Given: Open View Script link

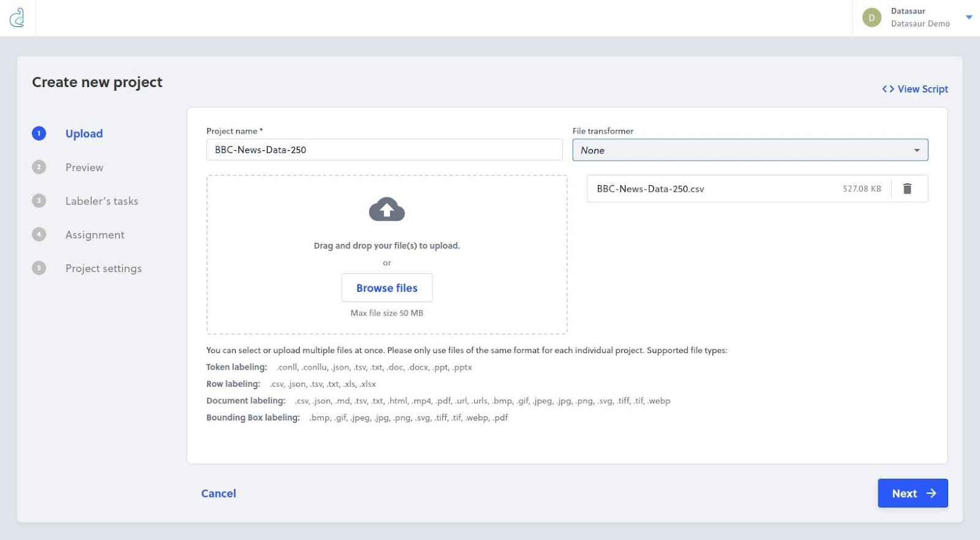Looking at the screenshot, I should 915,89.
